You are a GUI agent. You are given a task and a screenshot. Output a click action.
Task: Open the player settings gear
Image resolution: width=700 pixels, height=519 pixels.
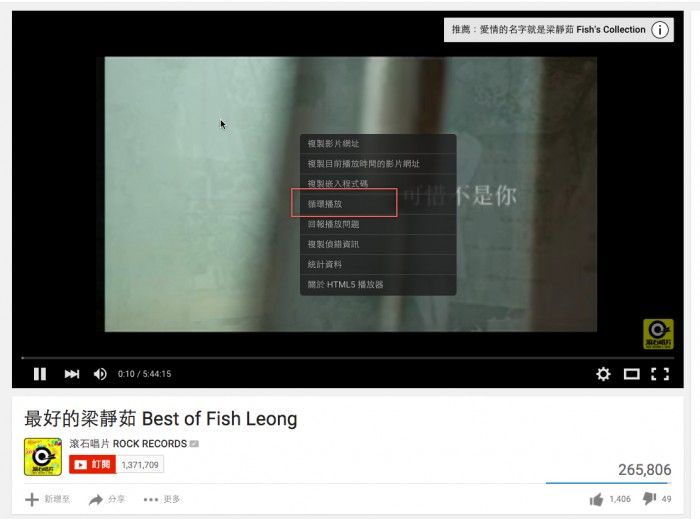coord(603,374)
